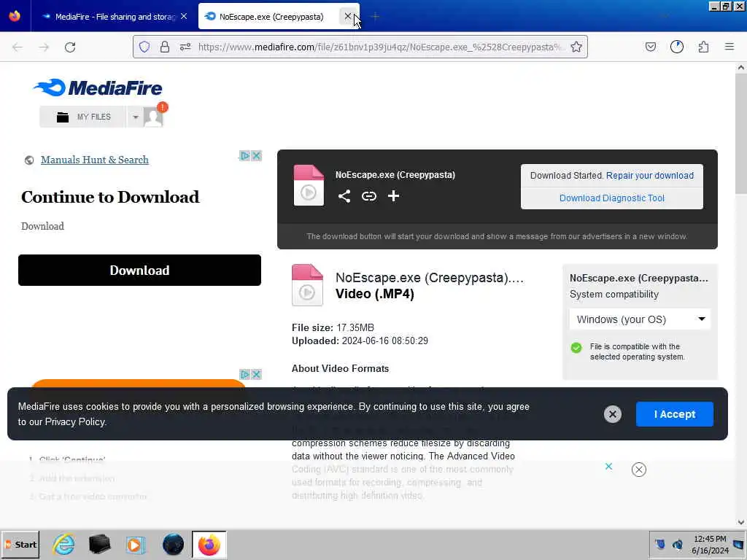This screenshot has height=560, width=747.
Task: Click 'File size: 17.35MB' text
Action: tap(333, 327)
